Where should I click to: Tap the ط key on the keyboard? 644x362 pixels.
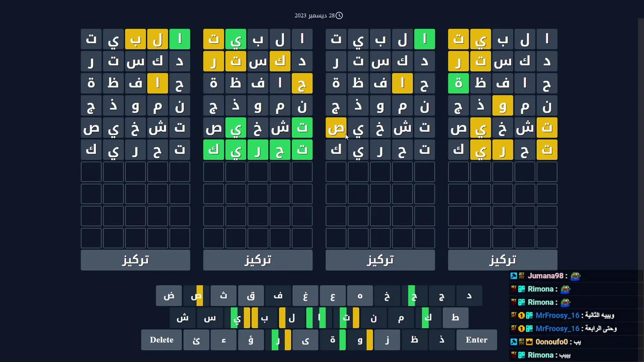coord(455,318)
